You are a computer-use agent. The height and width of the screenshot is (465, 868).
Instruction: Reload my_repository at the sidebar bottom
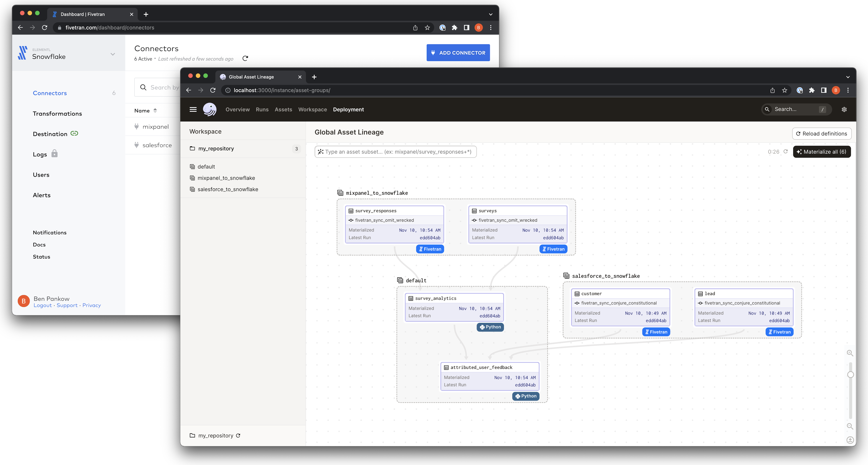238,435
